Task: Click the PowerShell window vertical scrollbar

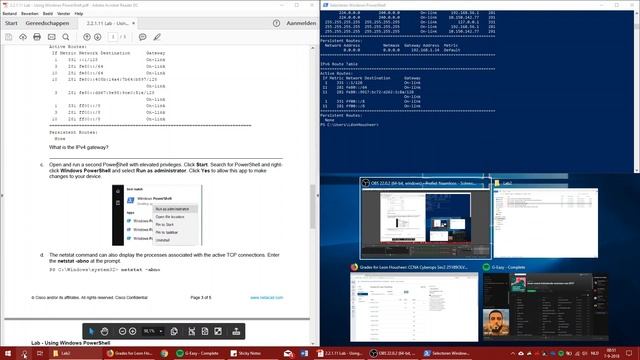Action: point(637,91)
